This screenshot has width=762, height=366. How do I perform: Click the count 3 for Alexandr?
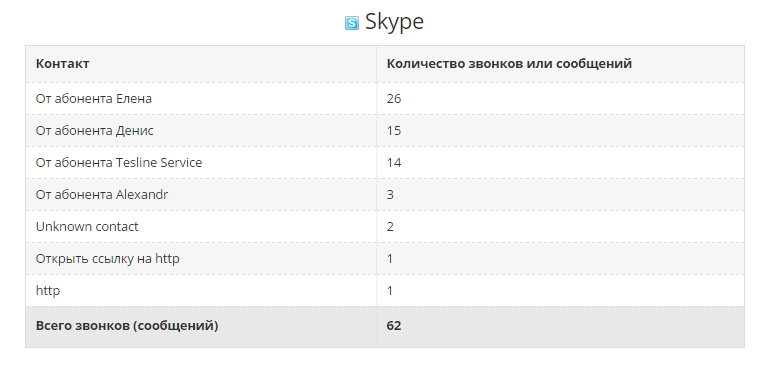390,194
